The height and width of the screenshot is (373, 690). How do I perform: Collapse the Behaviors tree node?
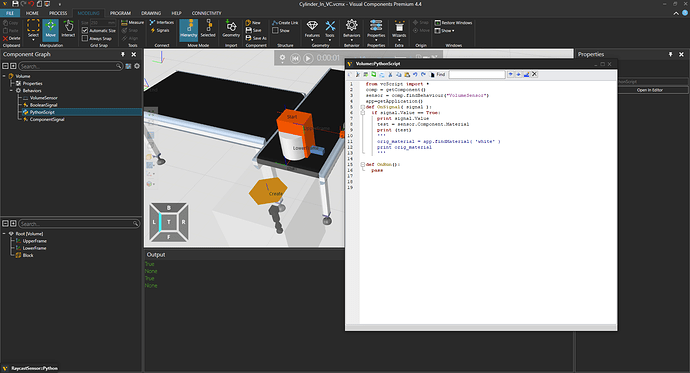11,91
